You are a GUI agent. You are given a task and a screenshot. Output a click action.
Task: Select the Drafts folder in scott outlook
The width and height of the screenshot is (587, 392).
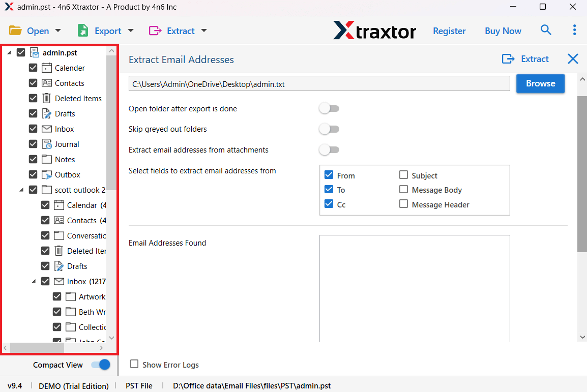(x=77, y=266)
